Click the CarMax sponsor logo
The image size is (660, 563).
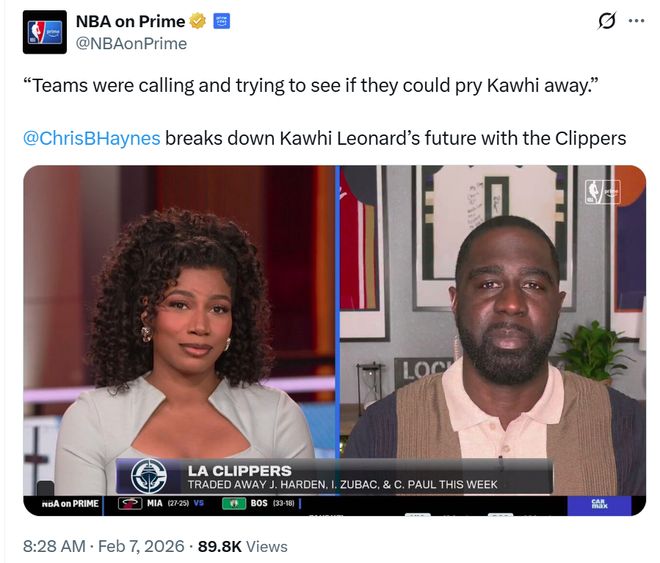[x=599, y=504]
